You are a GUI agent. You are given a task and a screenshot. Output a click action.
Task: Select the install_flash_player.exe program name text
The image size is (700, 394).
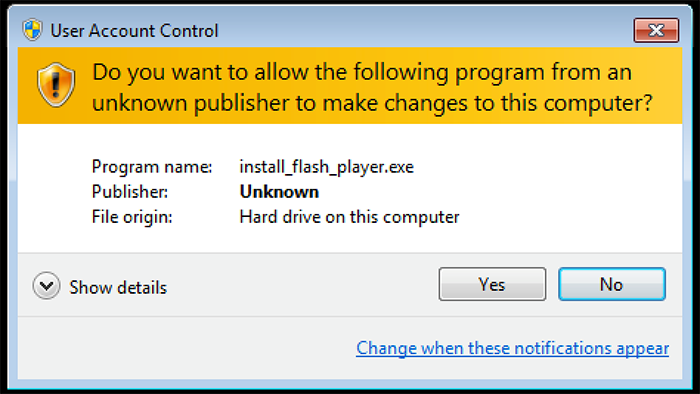(326, 167)
